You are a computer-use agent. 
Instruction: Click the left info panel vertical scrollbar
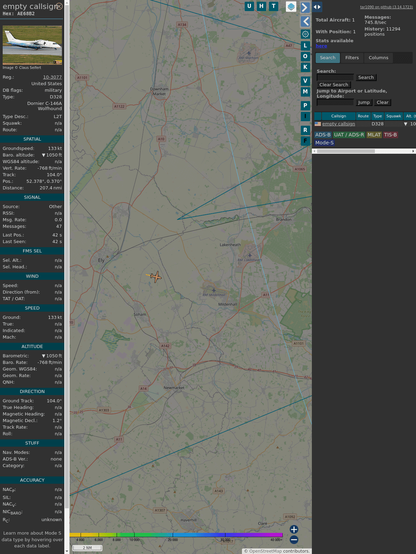coord(67,277)
